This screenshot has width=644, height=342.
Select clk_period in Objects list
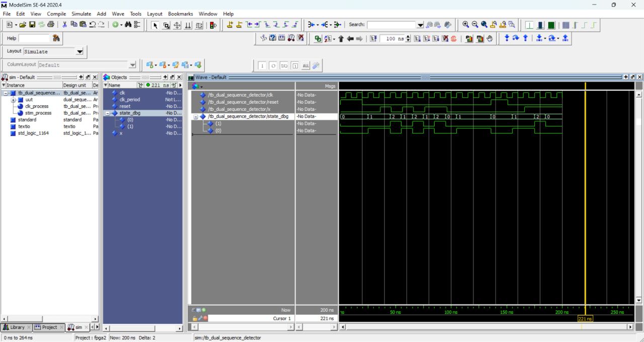pyautogui.click(x=130, y=100)
